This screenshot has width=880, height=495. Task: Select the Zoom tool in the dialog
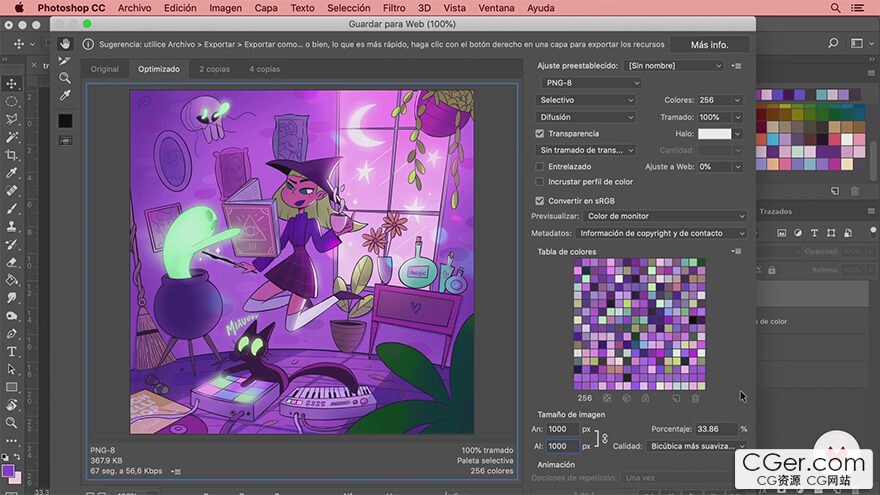coord(65,78)
